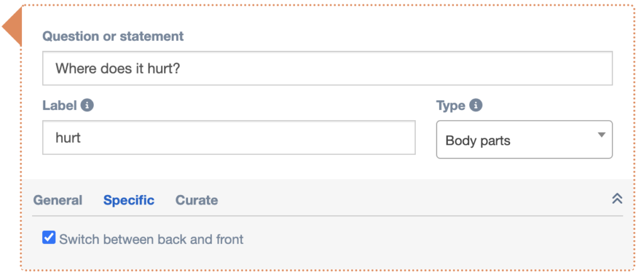This screenshot has width=644, height=278.
Task: Click the "Type" field heading
Action: [x=450, y=106]
